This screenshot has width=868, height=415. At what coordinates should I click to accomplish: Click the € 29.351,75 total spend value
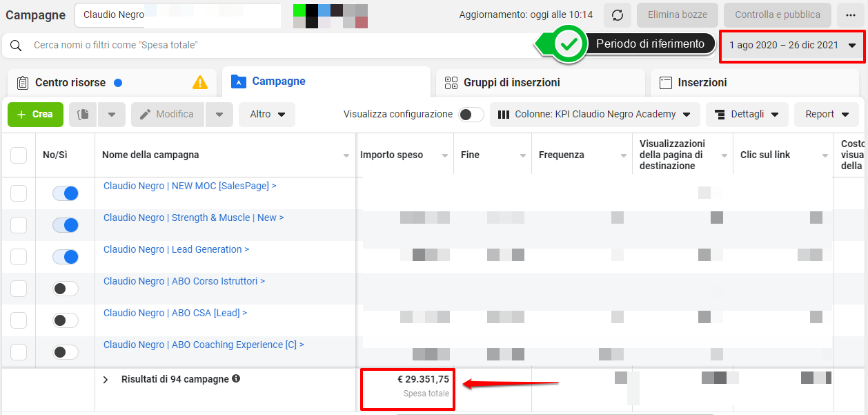(423, 379)
